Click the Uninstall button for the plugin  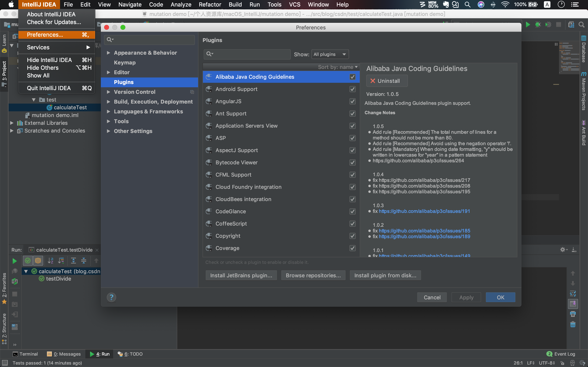click(386, 81)
